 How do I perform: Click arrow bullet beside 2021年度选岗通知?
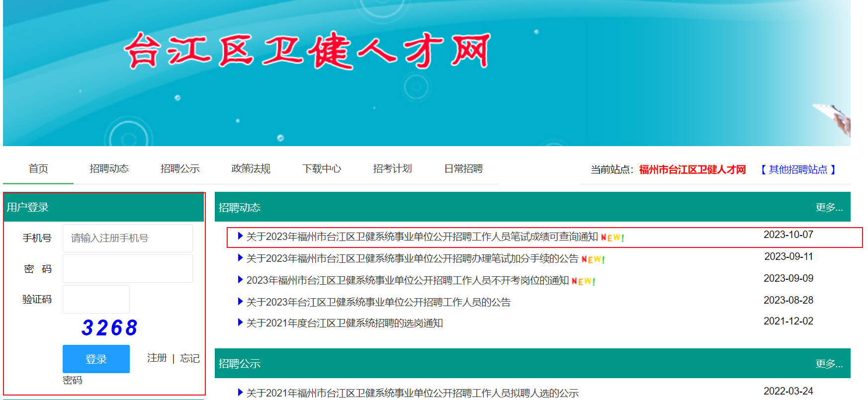(x=240, y=323)
